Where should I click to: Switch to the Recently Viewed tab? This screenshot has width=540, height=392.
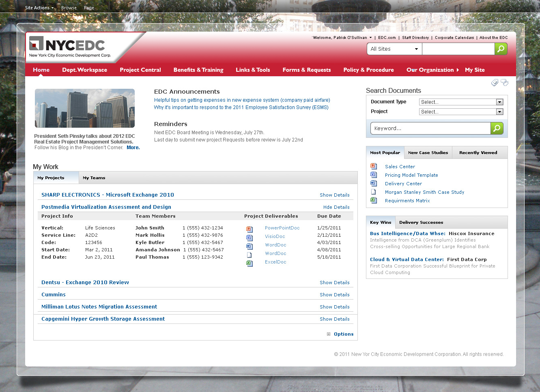point(478,152)
